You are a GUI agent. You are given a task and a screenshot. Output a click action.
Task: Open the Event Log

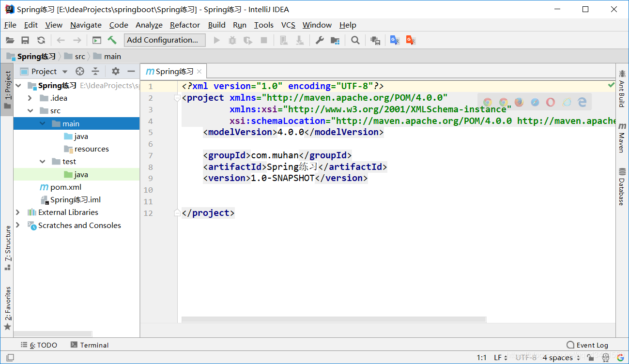click(x=587, y=345)
